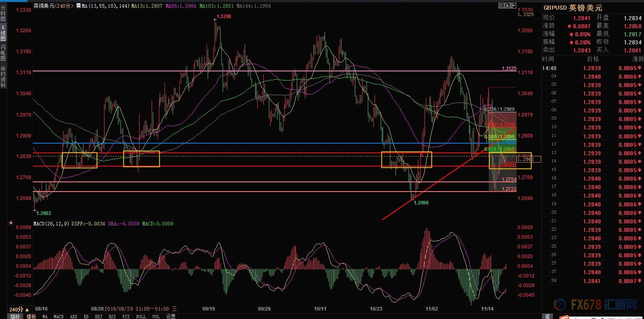Click the MA55:1.2964 legend value

pos(181,6)
